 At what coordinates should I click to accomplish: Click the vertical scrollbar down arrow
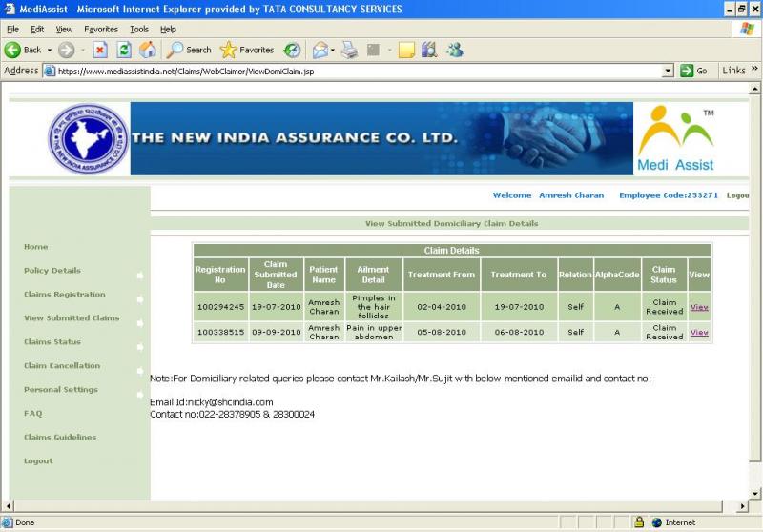click(x=754, y=494)
